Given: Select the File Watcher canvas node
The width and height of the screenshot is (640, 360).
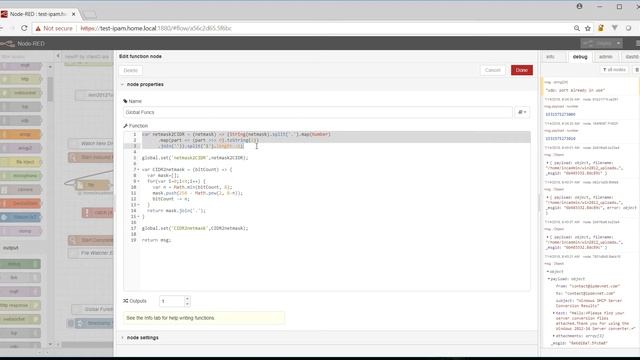Looking at the screenshot, I should coord(92,253).
